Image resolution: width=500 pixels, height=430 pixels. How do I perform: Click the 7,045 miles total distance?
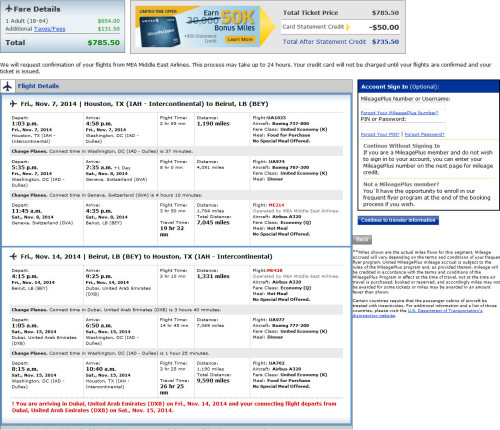(x=213, y=222)
